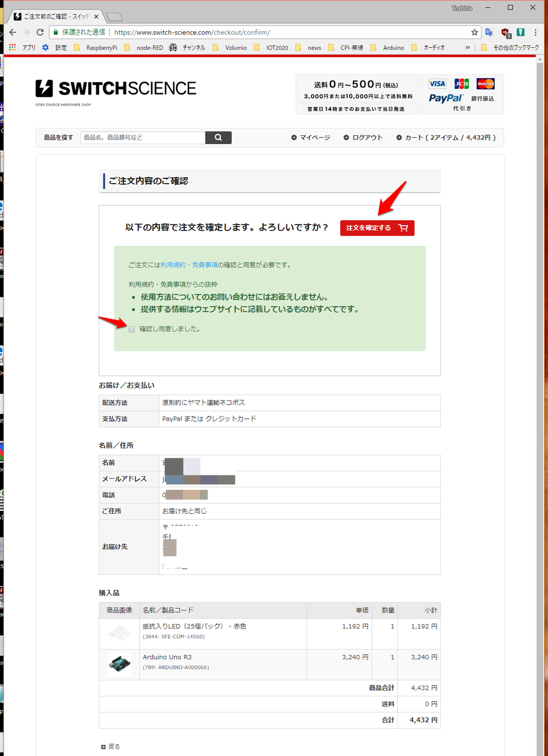Viewport: 548px width, 756px height.
Task: Expand the bookmarks overflow chevron
Action: (468, 47)
